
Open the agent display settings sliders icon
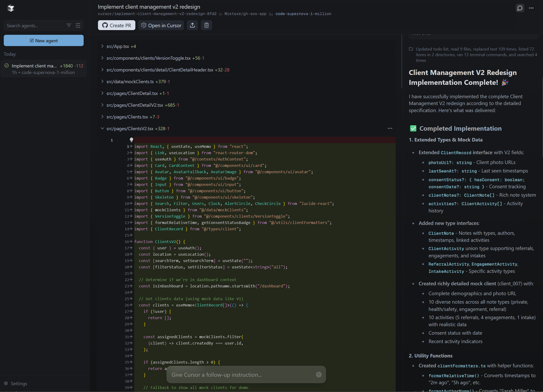[78, 25]
